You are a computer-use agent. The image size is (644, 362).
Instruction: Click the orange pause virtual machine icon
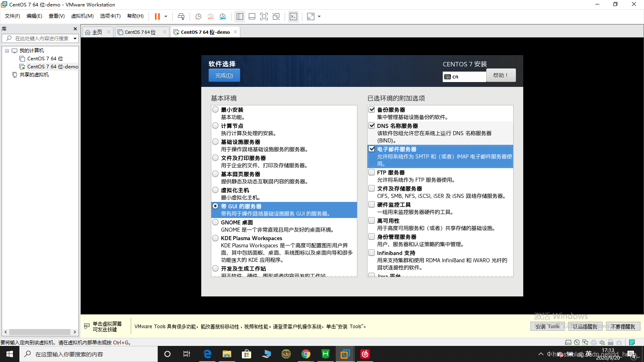tap(157, 16)
